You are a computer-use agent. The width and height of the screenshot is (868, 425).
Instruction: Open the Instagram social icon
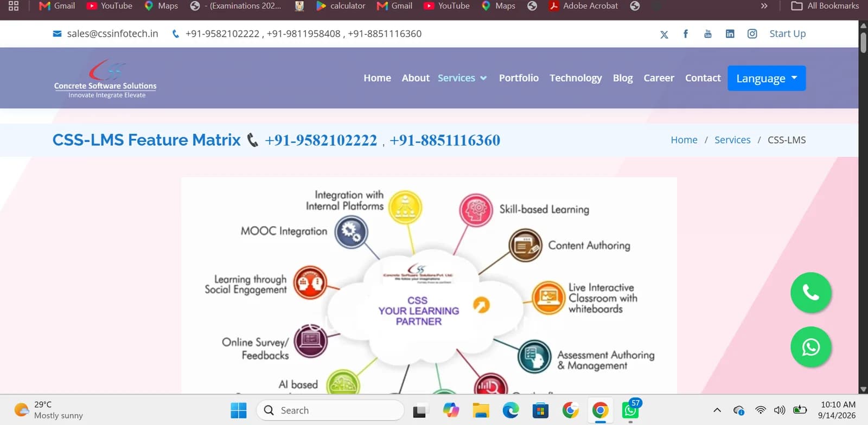click(752, 34)
